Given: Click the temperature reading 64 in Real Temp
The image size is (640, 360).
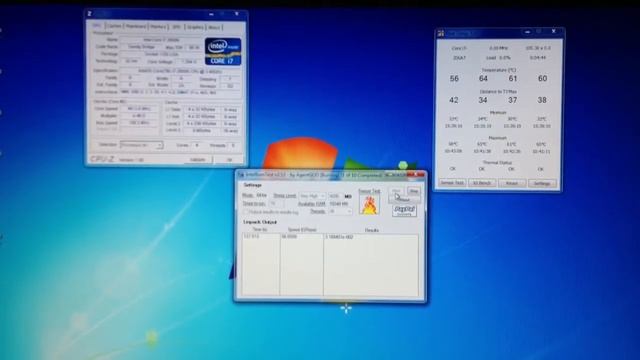Looking at the screenshot, I should 483,78.
